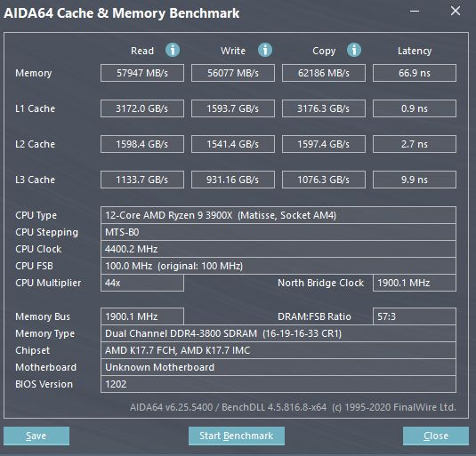Viewport: 476px width, 456px height.
Task: Close the window with the X icon
Action: coord(455,12)
